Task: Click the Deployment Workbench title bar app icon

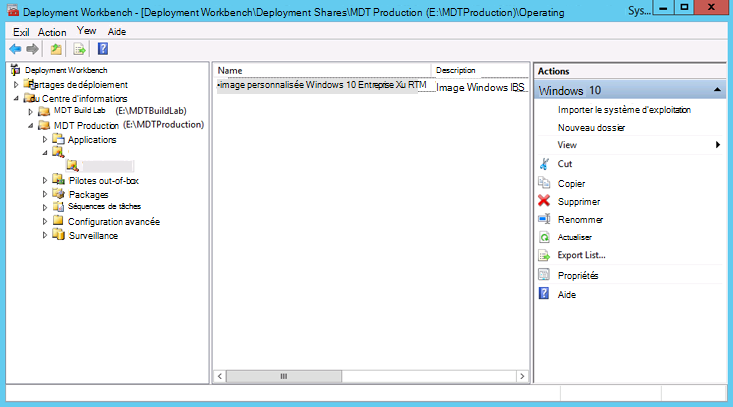Action: tap(13, 11)
